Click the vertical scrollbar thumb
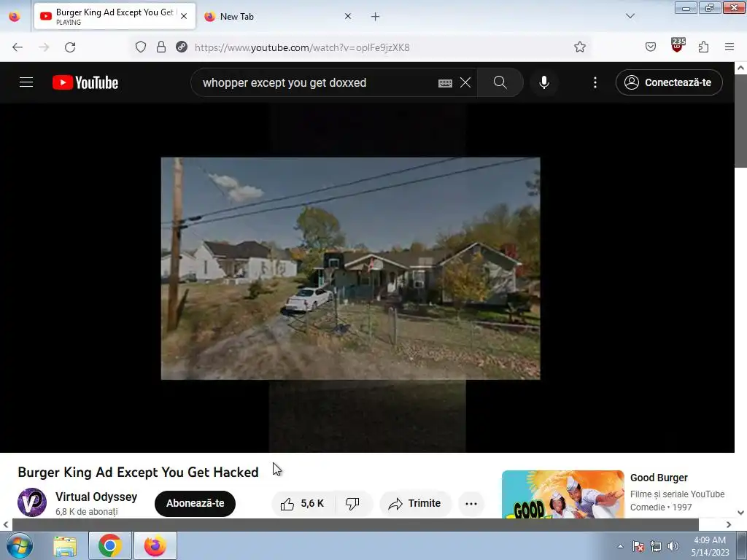This screenshot has width=747, height=560. [741, 120]
